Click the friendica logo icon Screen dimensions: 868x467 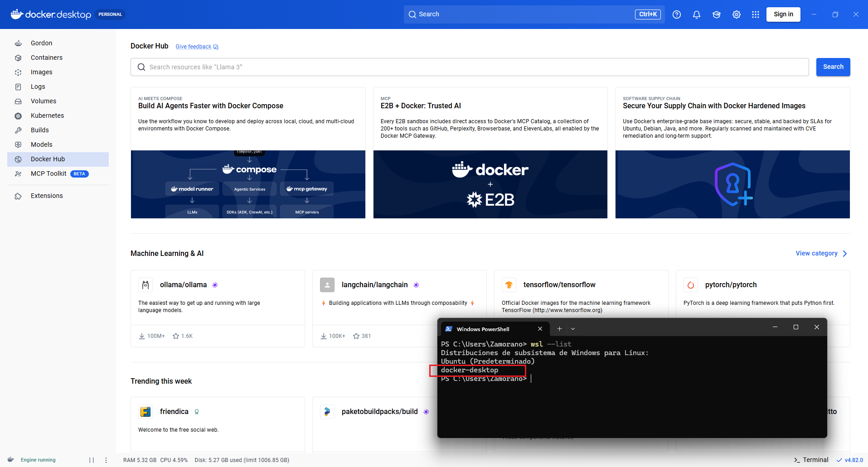[x=145, y=412]
